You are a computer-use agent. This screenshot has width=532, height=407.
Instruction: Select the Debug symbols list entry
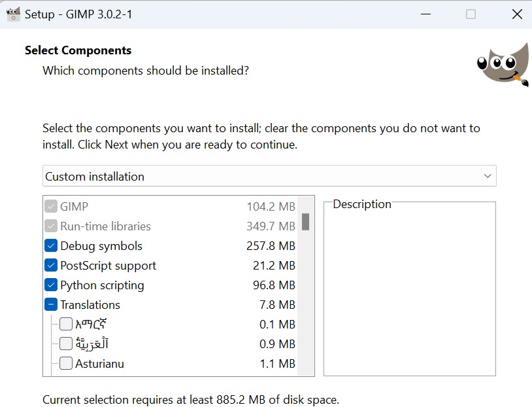[101, 246]
